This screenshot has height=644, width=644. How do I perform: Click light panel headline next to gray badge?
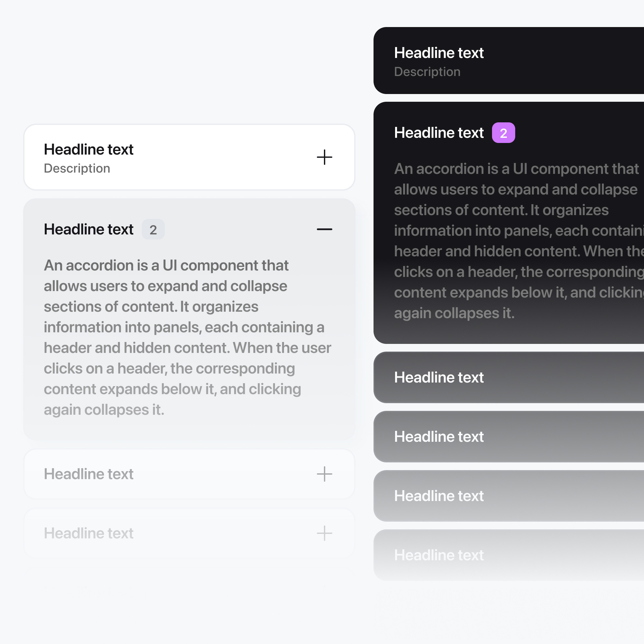(89, 229)
